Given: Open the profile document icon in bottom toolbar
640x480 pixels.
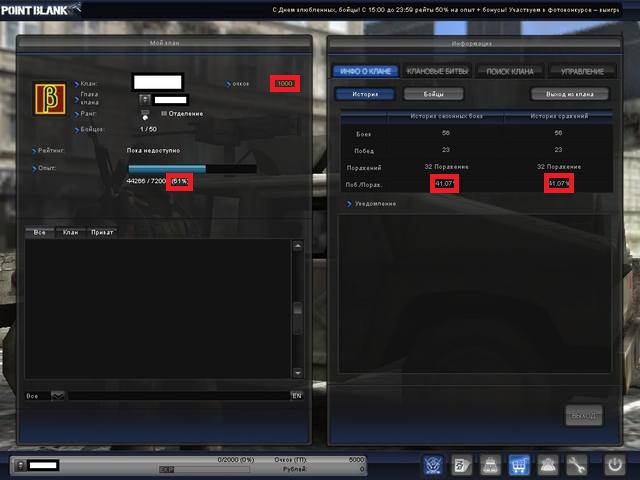Looking at the screenshot, I should click(462, 464).
